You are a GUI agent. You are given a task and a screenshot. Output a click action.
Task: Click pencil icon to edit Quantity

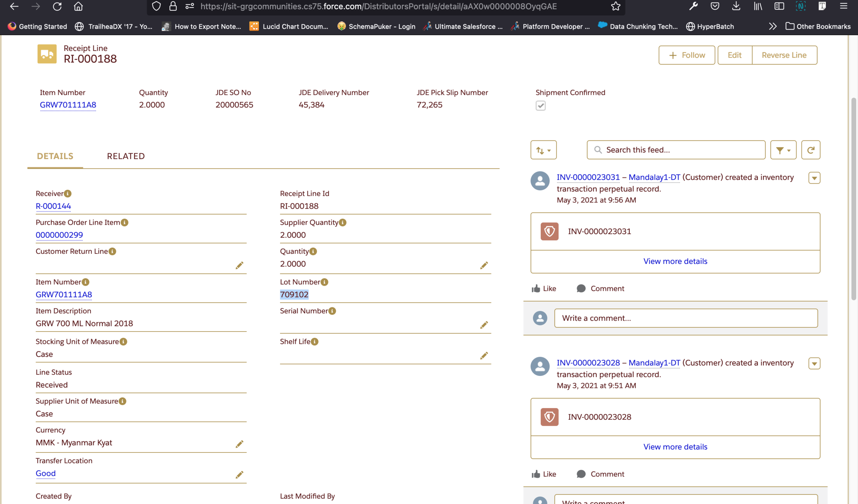[484, 265]
